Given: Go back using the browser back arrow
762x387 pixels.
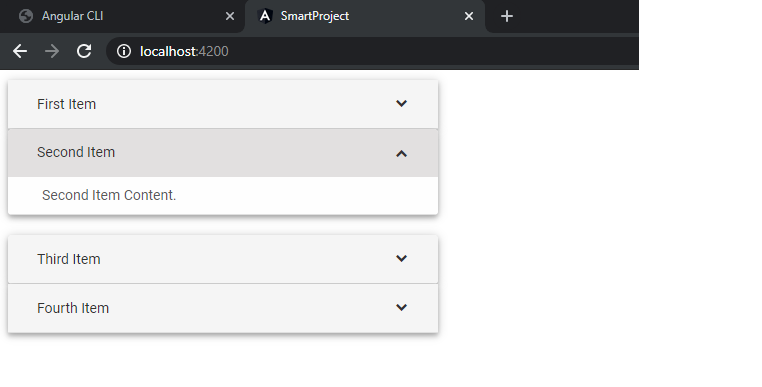Looking at the screenshot, I should click(20, 51).
